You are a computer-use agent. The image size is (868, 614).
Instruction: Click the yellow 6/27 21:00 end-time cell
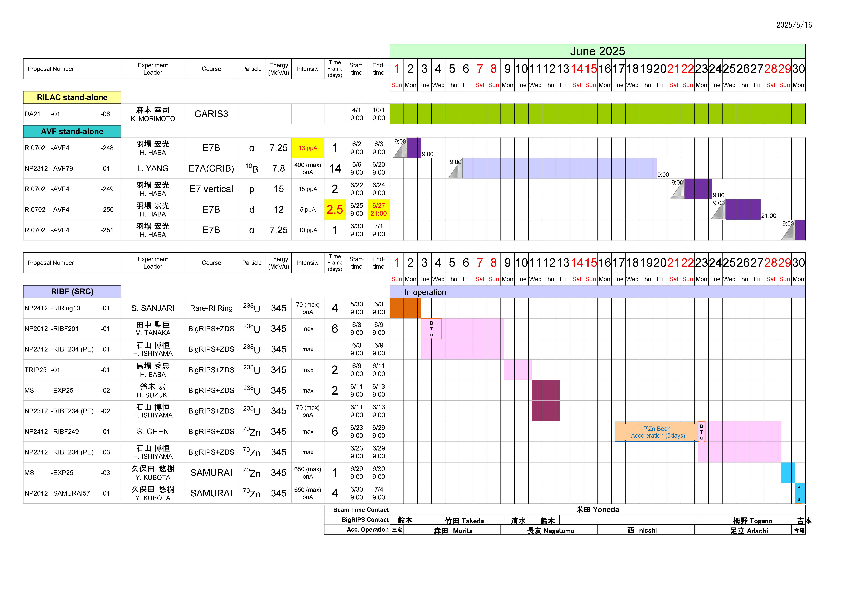(379, 210)
